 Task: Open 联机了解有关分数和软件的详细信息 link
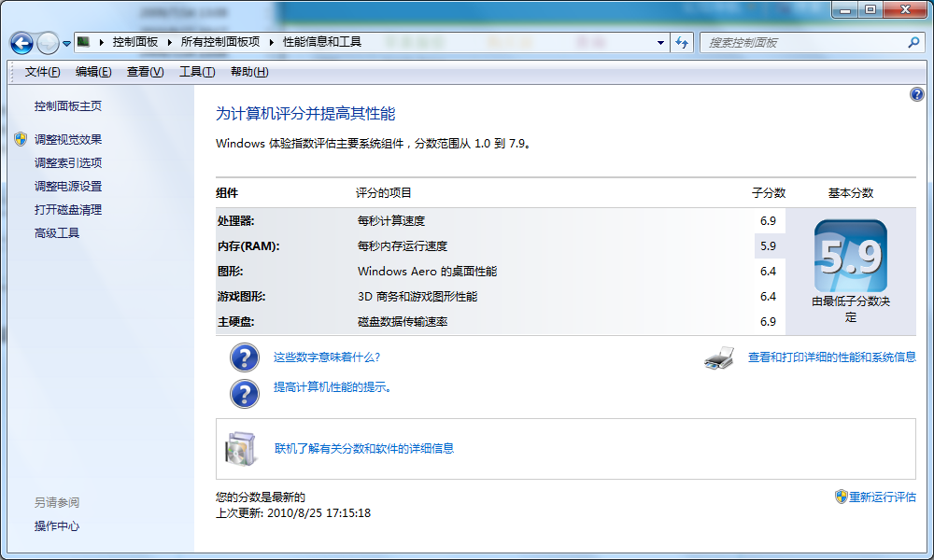tap(364, 449)
